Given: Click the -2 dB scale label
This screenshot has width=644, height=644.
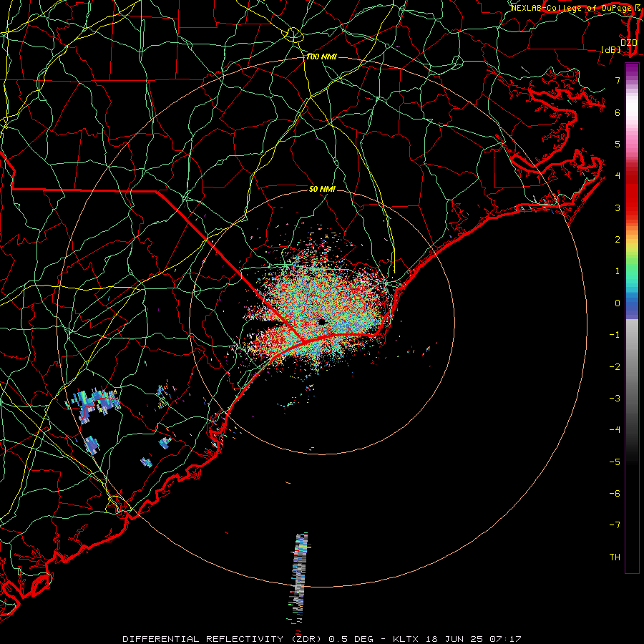Looking at the screenshot, I should tap(615, 367).
